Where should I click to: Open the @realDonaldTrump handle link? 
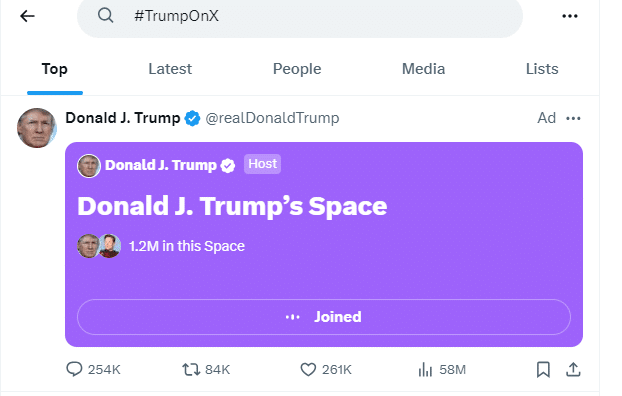272,118
